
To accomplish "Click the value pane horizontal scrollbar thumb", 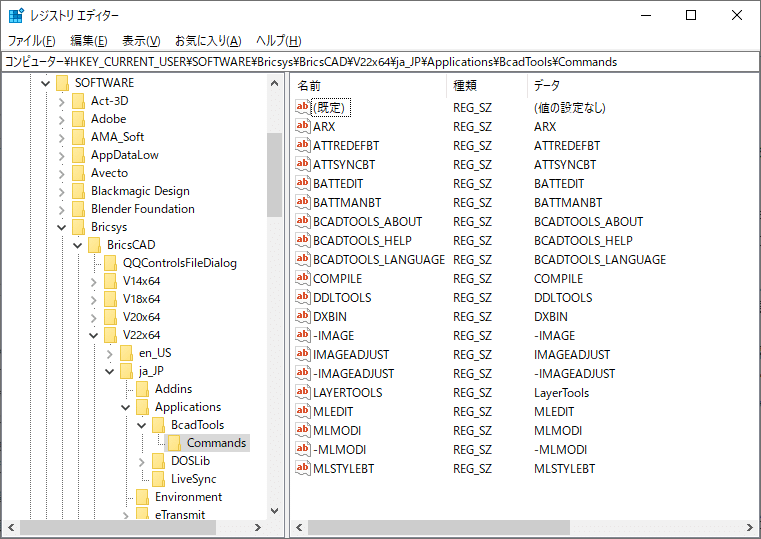I will pos(439,527).
